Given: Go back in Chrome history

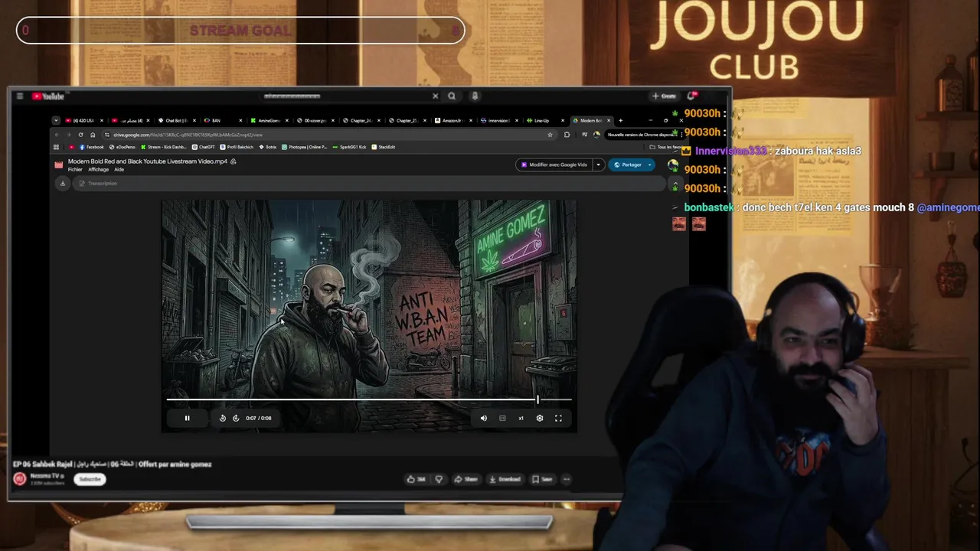Looking at the screenshot, I should click(57, 135).
